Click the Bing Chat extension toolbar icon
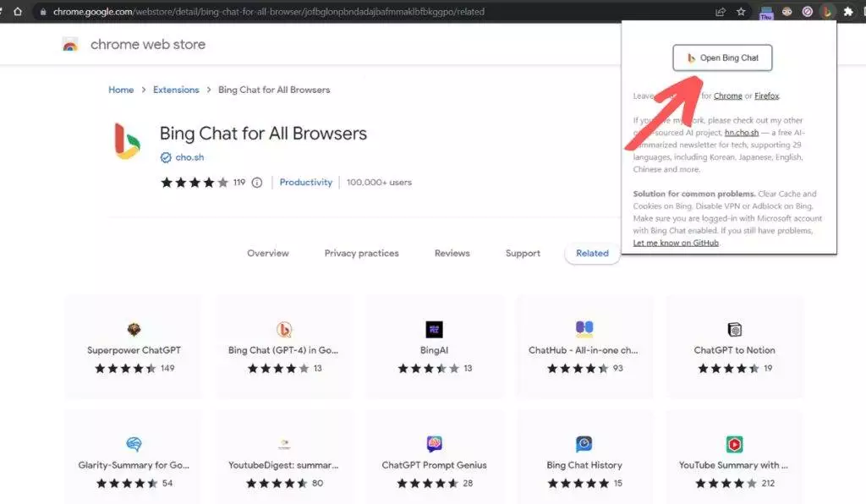 (827, 12)
